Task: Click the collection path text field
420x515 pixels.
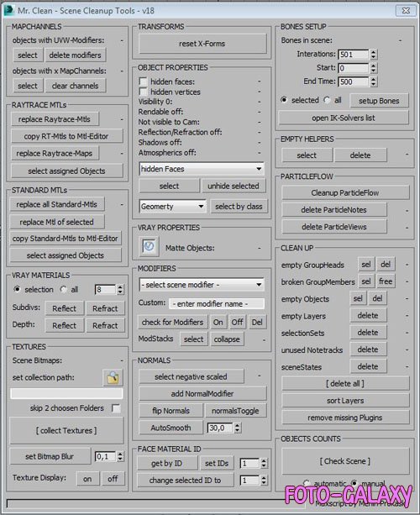Action: pyautogui.click(x=66, y=393)
